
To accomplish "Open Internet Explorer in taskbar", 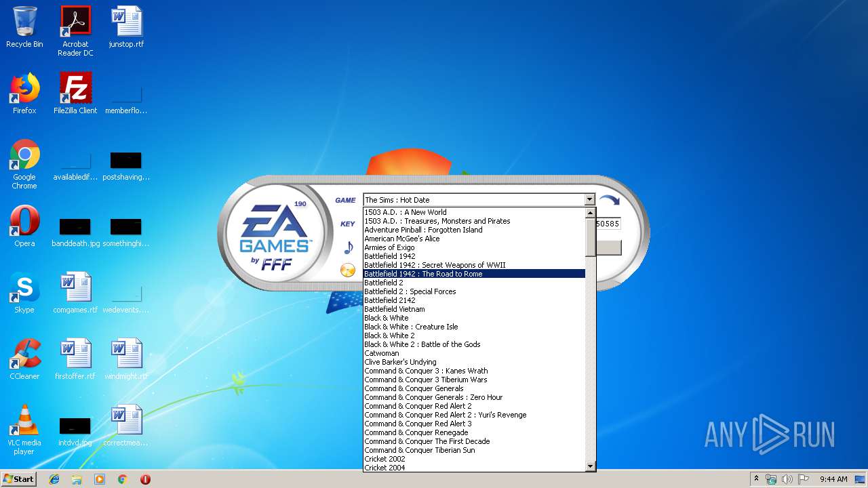I will coord(54,479).
